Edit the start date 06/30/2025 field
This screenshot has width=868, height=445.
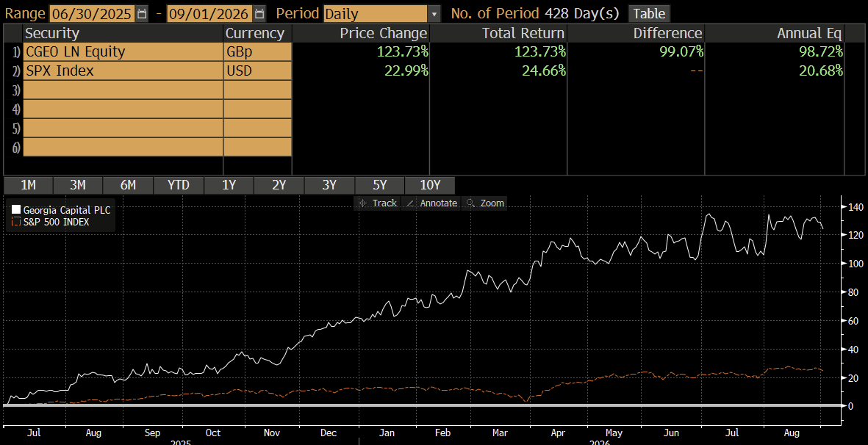coord(93,13)
